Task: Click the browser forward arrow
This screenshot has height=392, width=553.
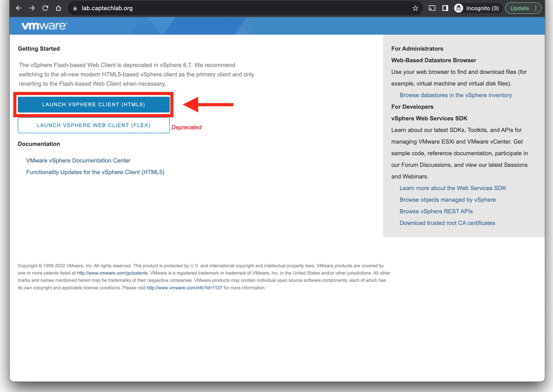Action: (32, 8)
